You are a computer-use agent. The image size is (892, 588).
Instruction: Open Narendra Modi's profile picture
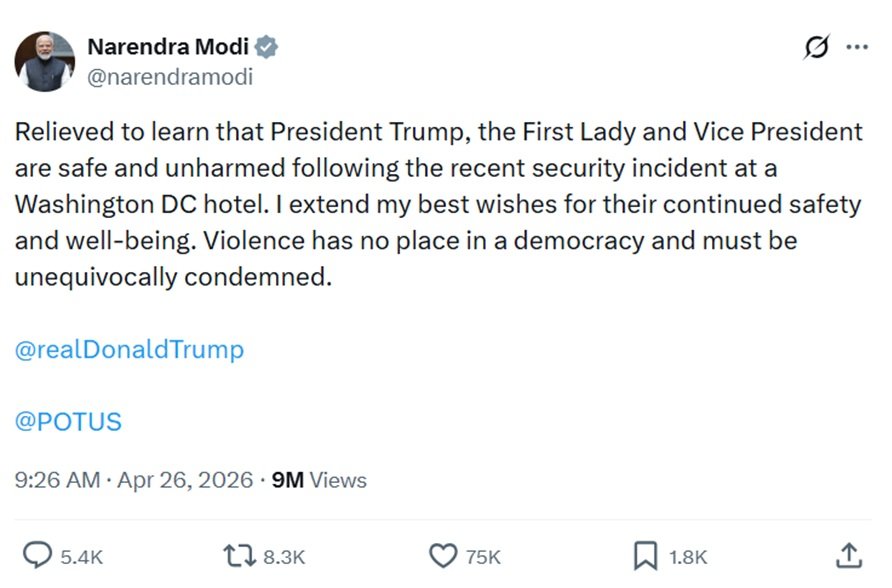coord(45,61)
